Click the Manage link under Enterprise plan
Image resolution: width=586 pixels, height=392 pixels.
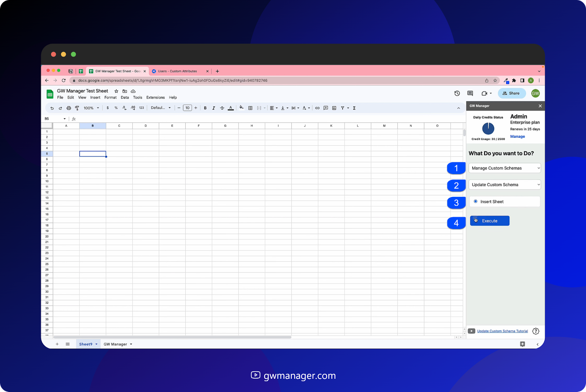517,136
